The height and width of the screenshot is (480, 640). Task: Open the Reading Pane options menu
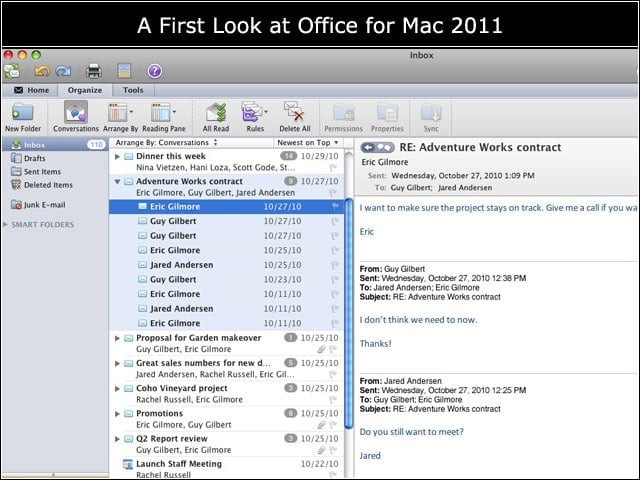coord(164,118)
